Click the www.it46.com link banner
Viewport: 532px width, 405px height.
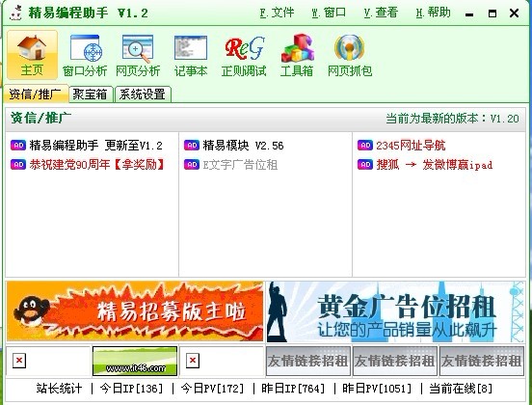[x=135, y=361]
